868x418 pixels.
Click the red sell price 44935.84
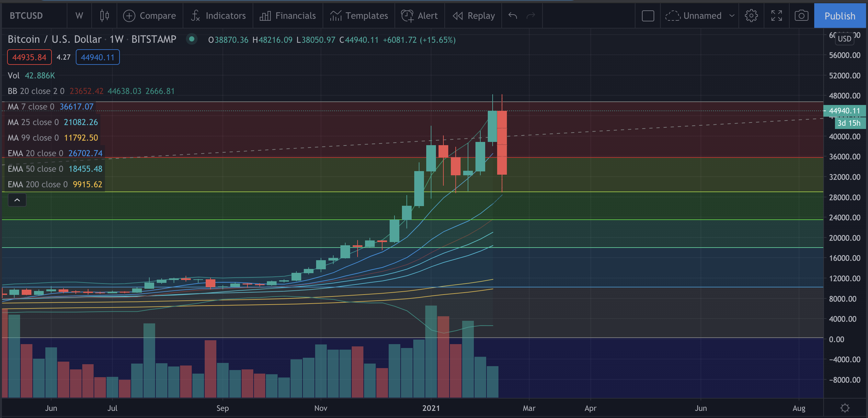coord(29,57)
